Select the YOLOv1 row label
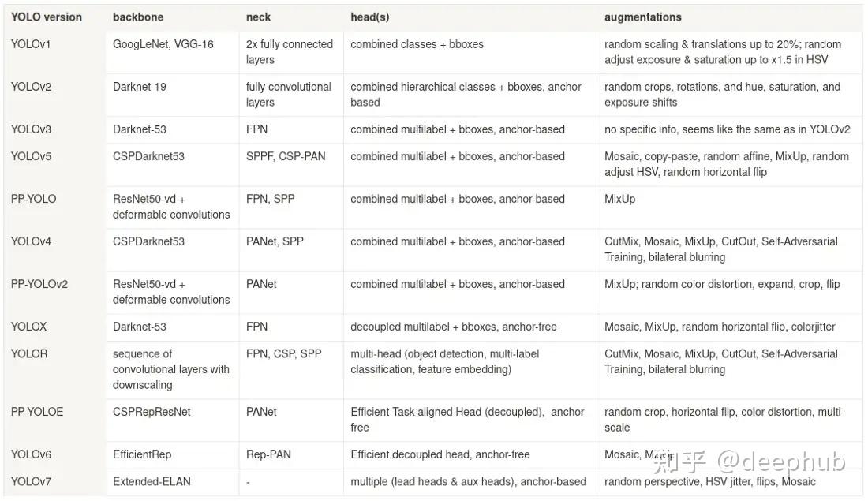868x501 pixels. (31, 44)
